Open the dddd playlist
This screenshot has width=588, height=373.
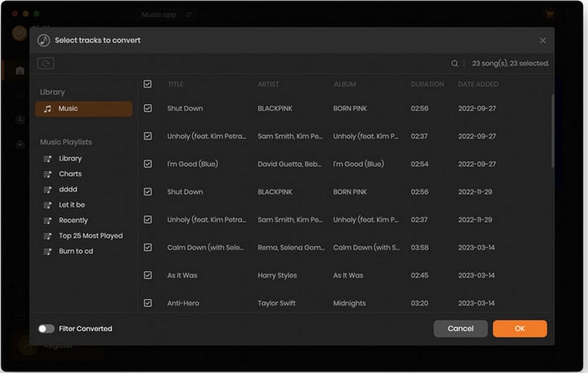point(68,190)
